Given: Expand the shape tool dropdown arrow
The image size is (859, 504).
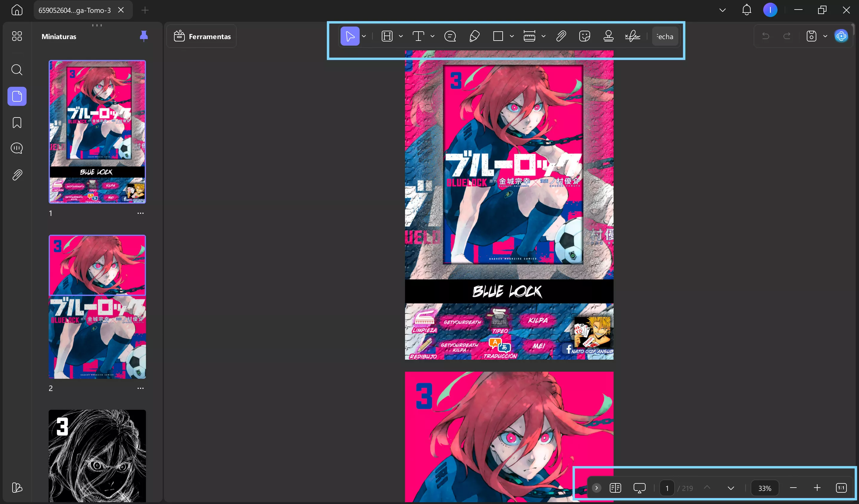Looking at the screenshot, I should pyautogui.click(x=512, y=36).
